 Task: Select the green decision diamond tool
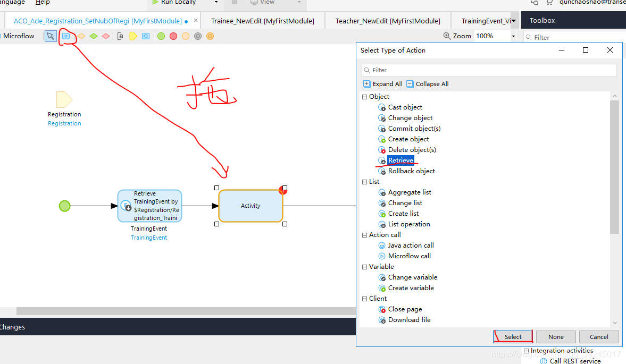pos(94,36)
